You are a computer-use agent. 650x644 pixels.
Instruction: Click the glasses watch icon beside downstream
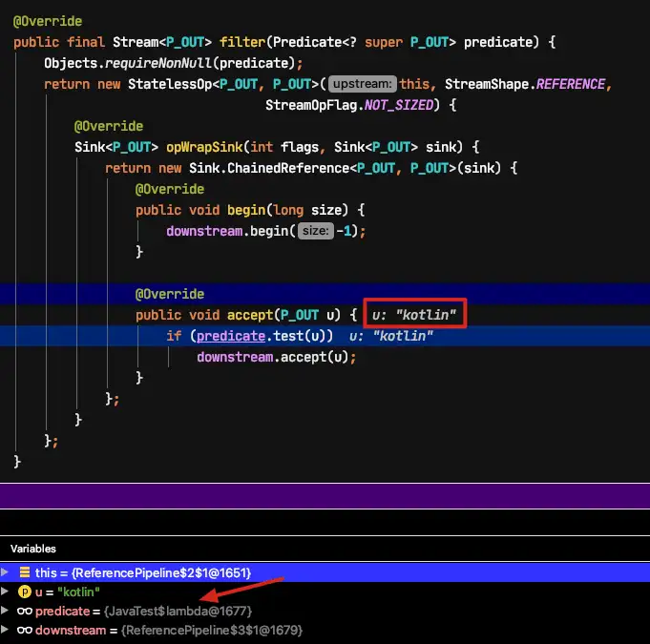click(x=25, y=630)
